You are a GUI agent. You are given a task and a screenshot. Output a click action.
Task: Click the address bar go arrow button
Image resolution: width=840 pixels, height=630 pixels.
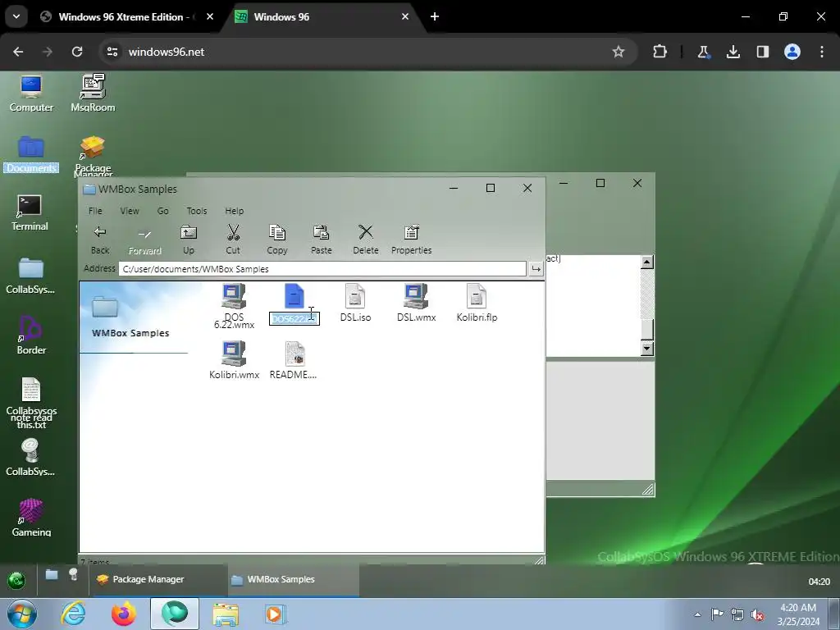click(536, 269)
